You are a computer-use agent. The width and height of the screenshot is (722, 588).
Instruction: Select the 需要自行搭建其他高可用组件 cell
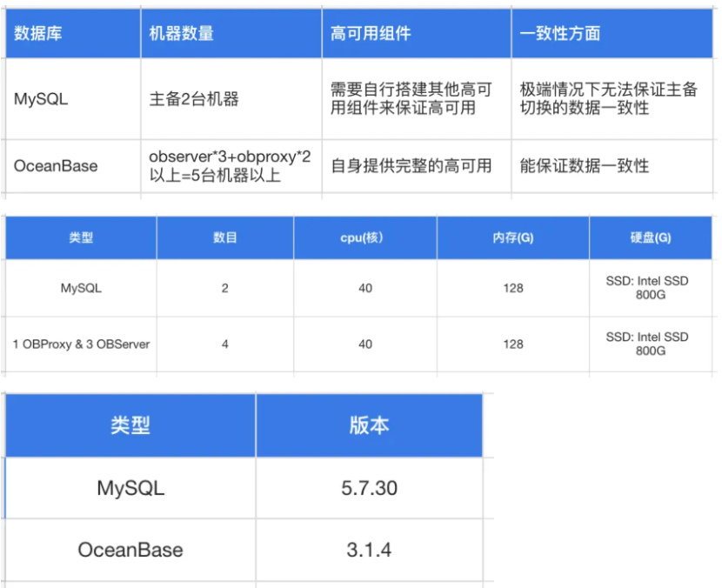417,98
